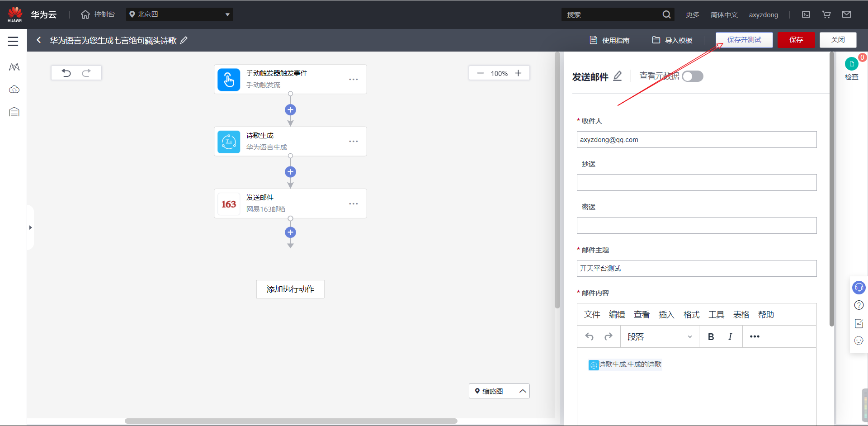The image size is (868, 426).
Task: Open the editor 表格 menu
Action: coord(741,314)
